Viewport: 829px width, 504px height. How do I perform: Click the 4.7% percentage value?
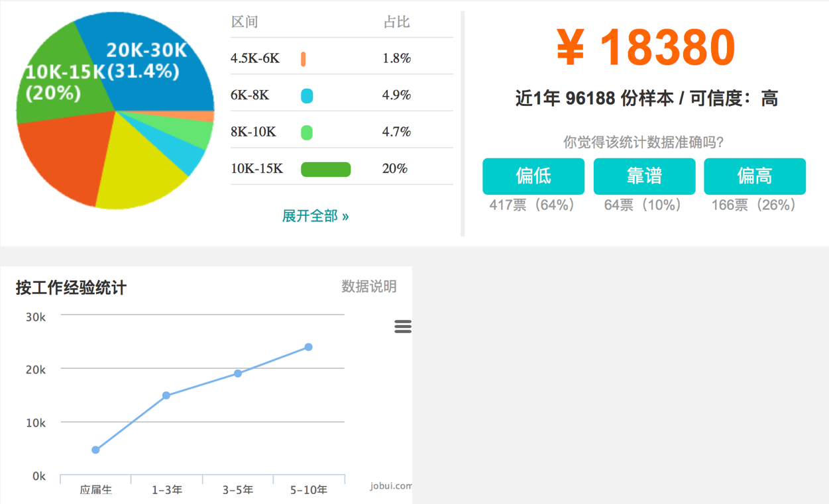click(396, 132)
